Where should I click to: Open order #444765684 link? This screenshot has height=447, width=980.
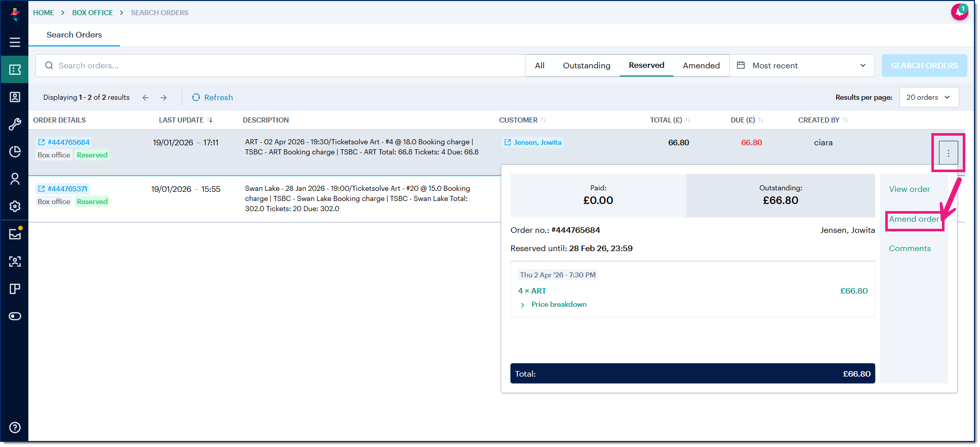click(64, 142)
